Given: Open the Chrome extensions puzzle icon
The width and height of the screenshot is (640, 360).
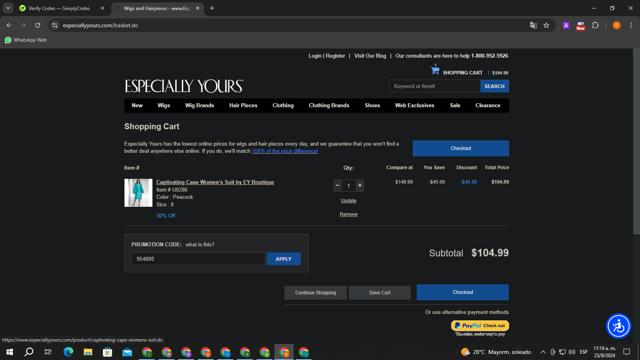Looking at the screenshot, I should 596,25.
